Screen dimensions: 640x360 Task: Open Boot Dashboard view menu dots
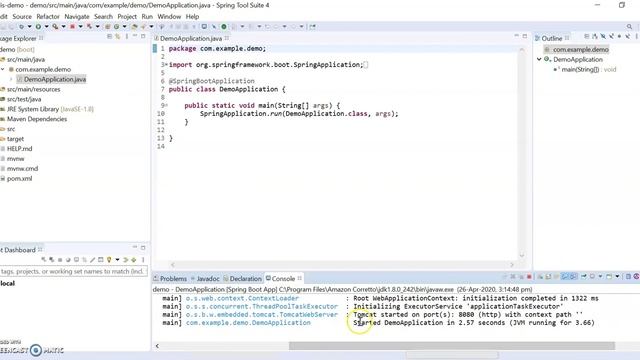143,260
